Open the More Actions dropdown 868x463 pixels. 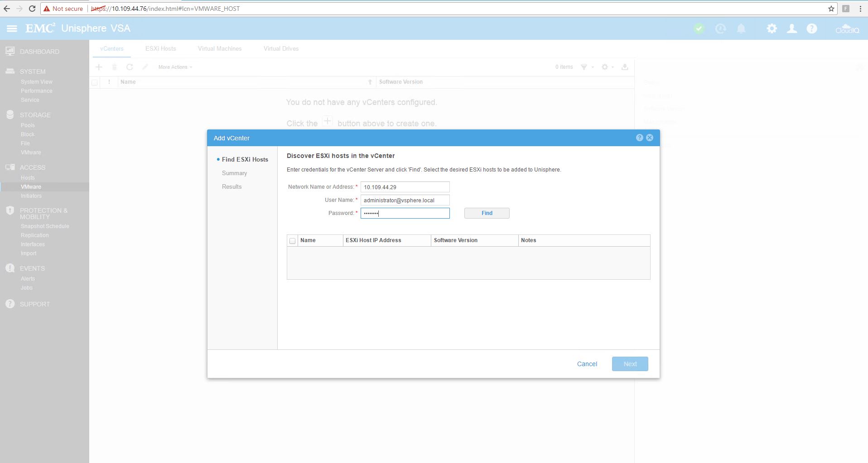(175, 67)
